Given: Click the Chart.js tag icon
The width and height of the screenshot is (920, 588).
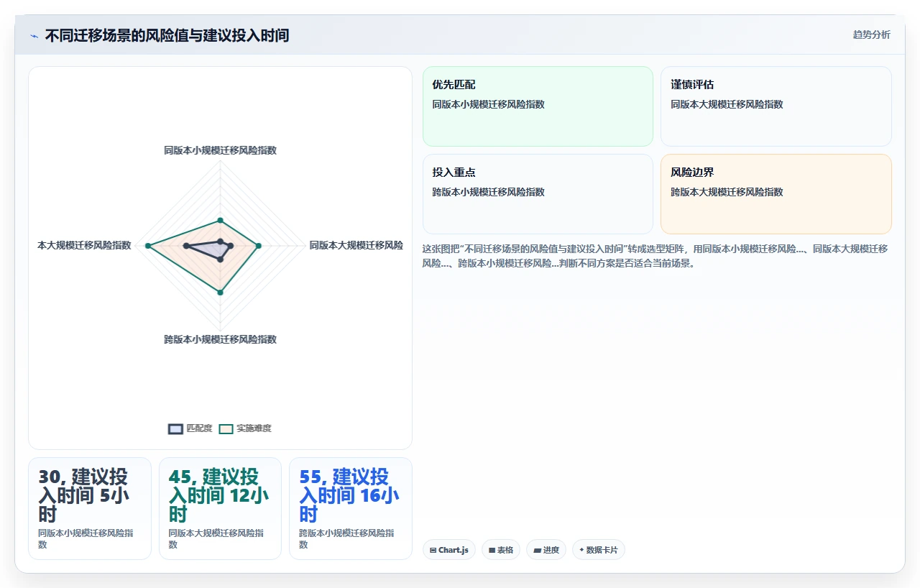Looking at the screenshot, I should [433, 550].
